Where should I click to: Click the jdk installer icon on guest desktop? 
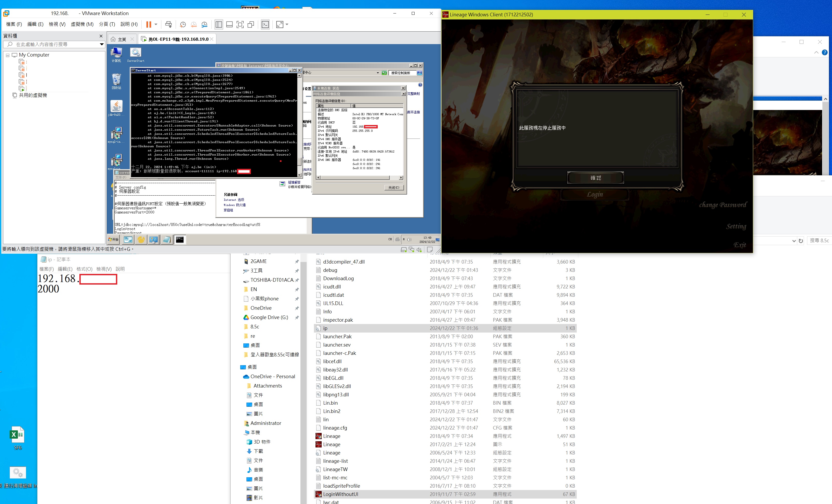116,108
